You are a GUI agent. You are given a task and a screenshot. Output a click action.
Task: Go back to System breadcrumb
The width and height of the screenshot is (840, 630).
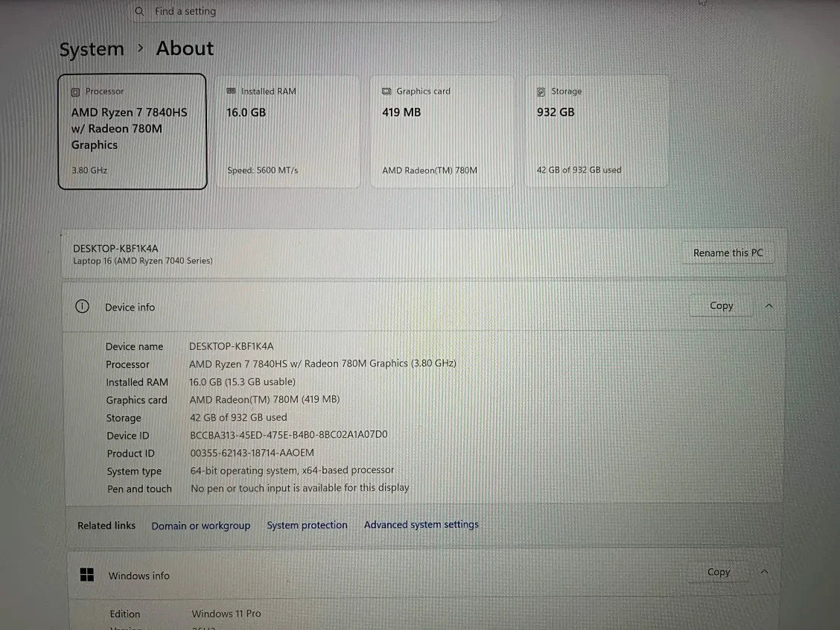pos(92,49)
